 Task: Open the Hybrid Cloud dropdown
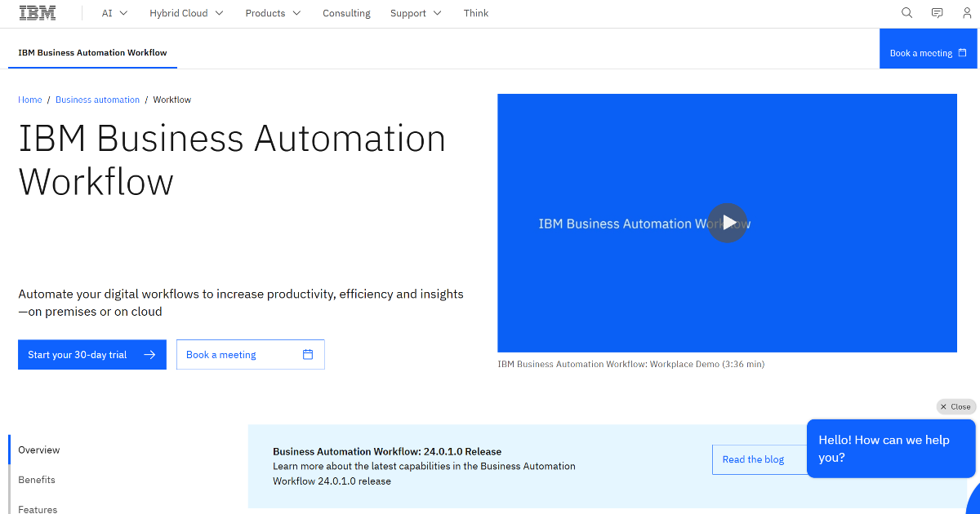coord(186,13)
